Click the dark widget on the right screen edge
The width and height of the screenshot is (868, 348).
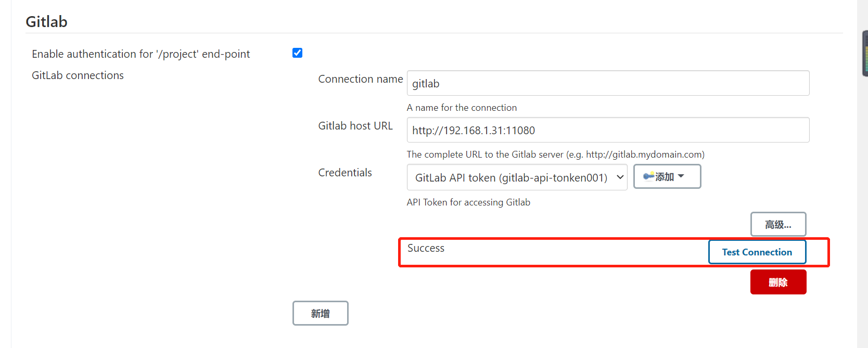865,54
